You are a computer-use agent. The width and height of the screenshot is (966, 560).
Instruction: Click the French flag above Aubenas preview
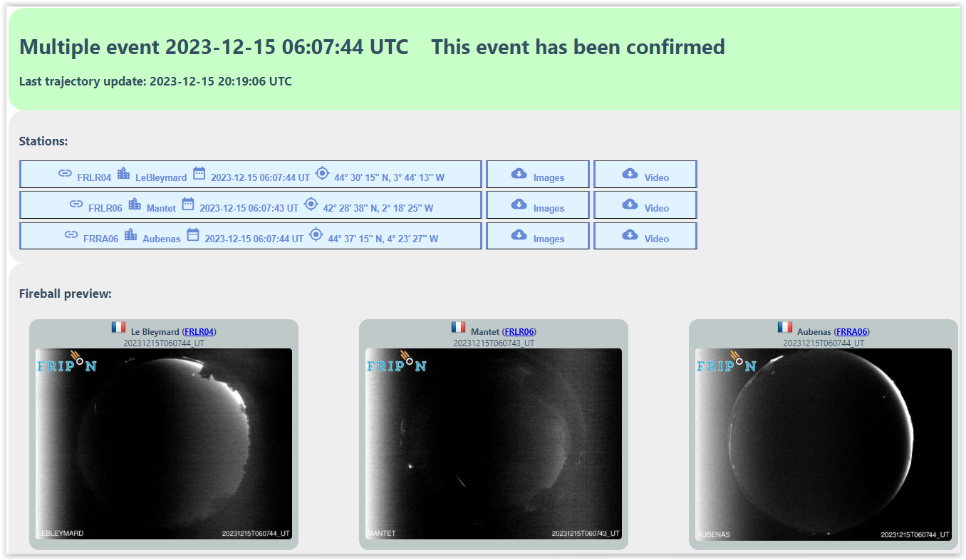[784, 327]
